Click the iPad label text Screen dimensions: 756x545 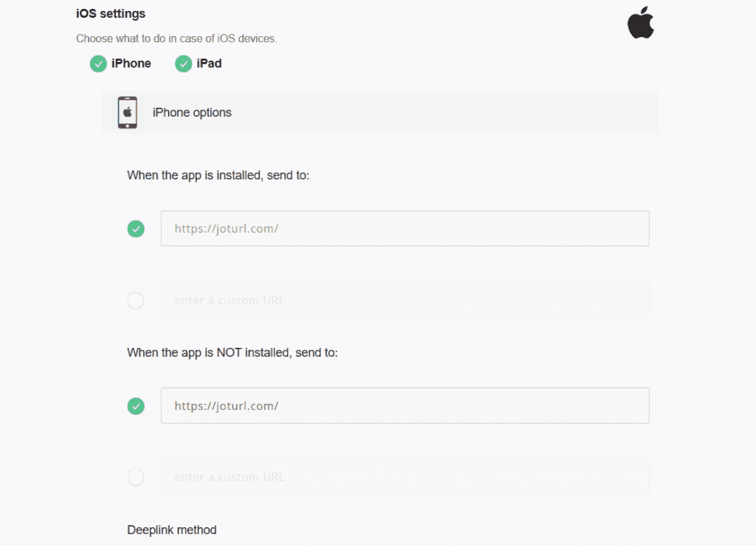point(209,64)
